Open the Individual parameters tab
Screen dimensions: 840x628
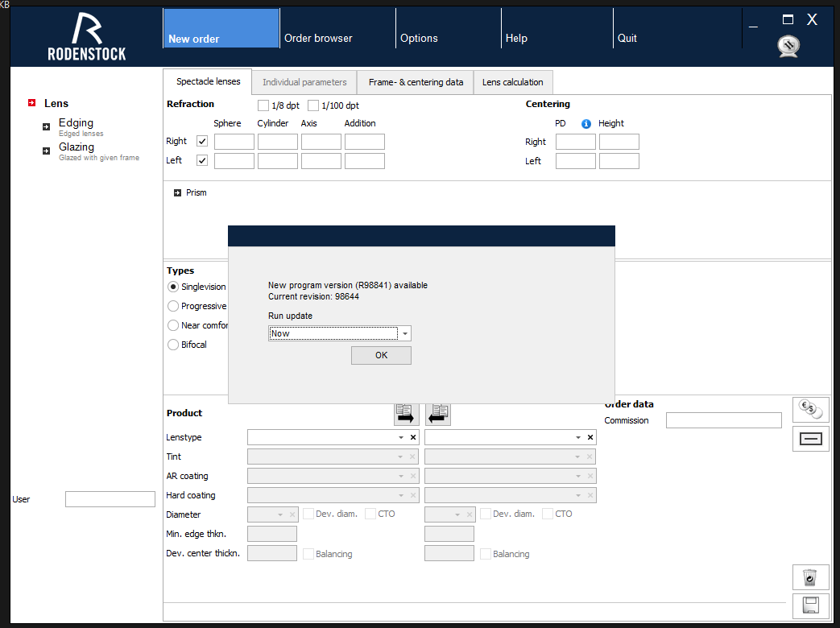pyautogui.click(x=304, y=82)
